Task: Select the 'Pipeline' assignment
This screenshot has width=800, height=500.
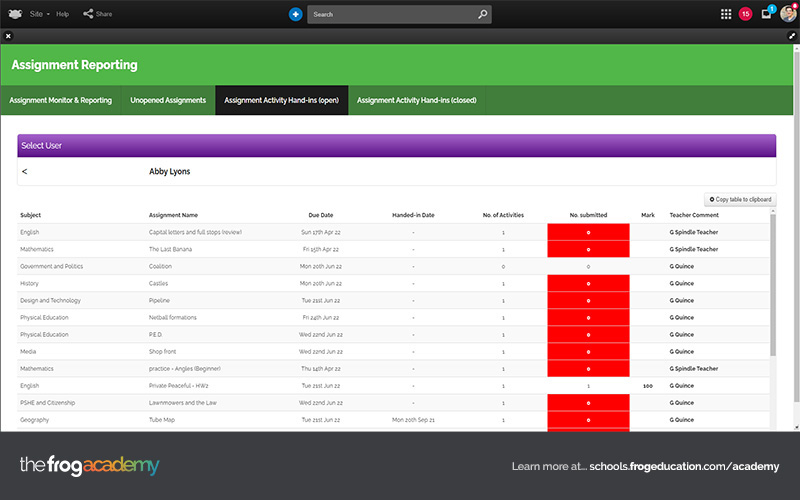Action: tap(159, 301)
